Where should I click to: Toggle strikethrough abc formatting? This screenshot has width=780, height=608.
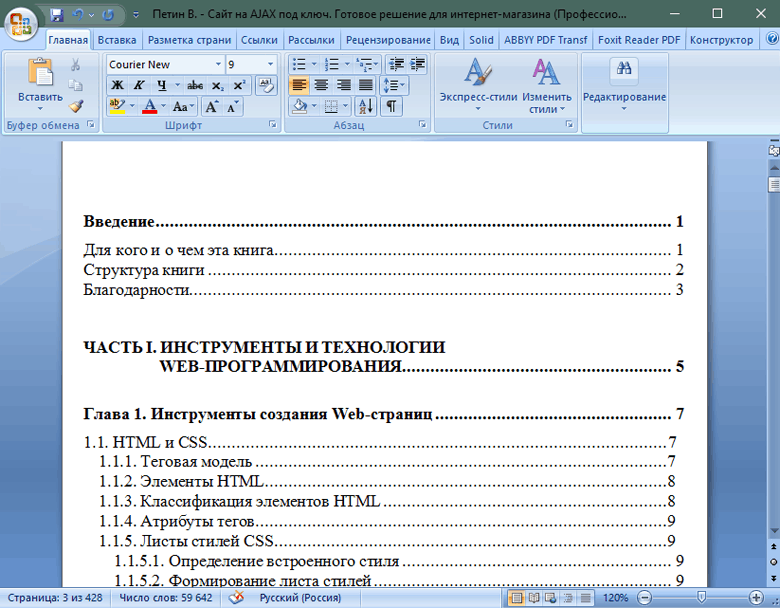(195, 86)
